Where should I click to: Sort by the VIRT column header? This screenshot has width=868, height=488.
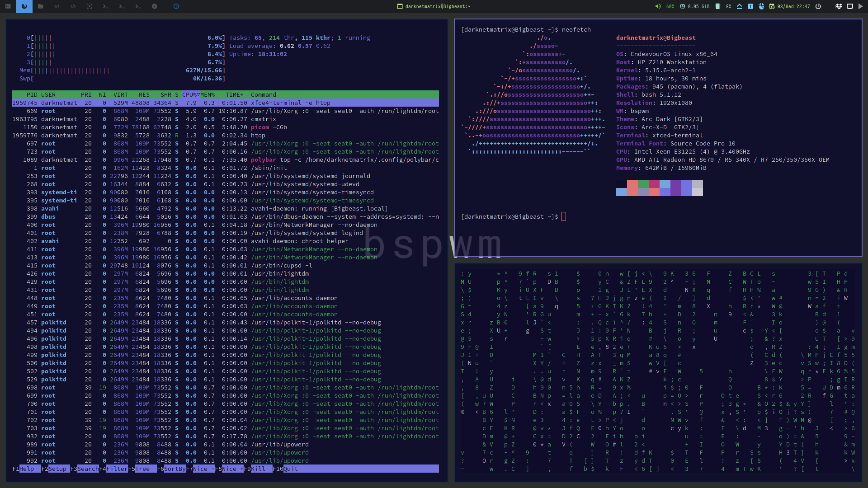(x=120, y=94)
